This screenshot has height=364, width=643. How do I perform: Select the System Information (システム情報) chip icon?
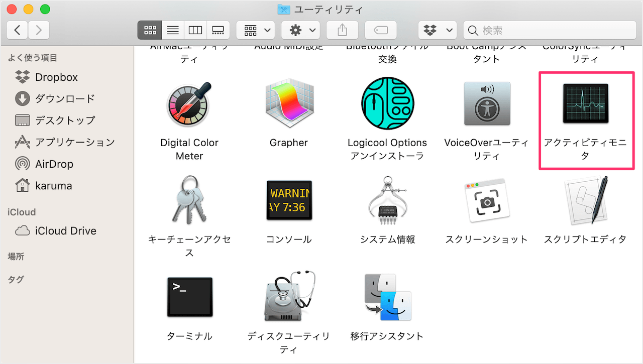387,201
